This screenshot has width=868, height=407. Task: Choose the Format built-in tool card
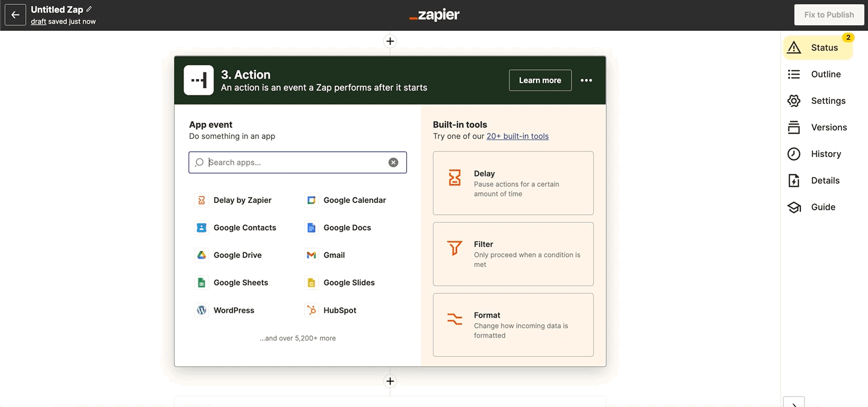click(513, 325)
